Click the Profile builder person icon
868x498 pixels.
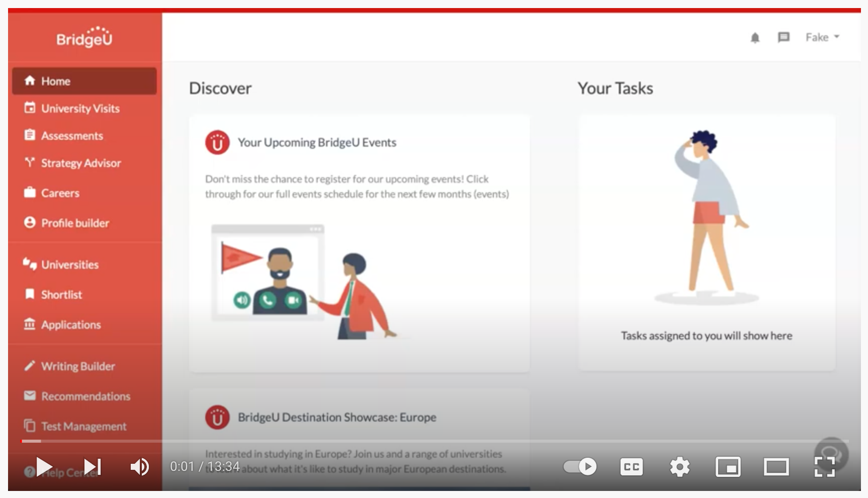click(x=30, y=222)
